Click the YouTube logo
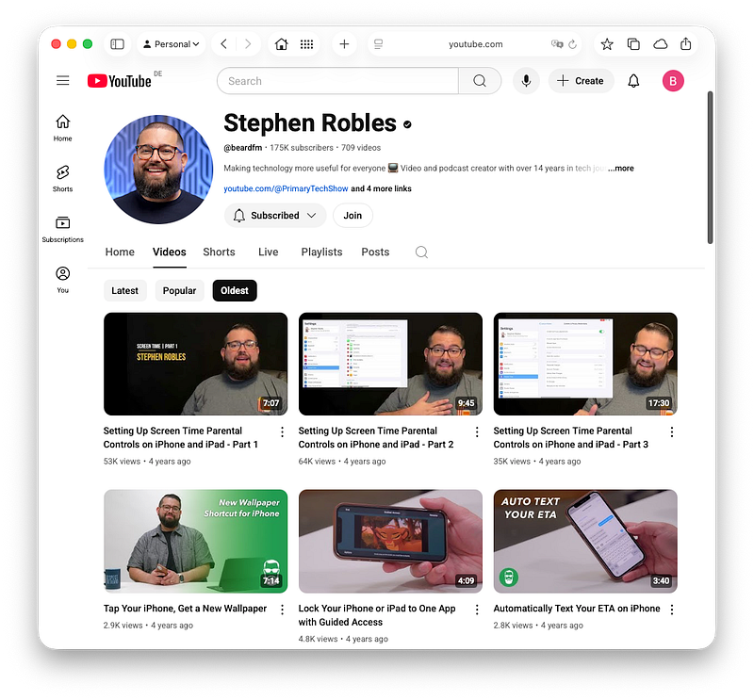 pos(120,81)
